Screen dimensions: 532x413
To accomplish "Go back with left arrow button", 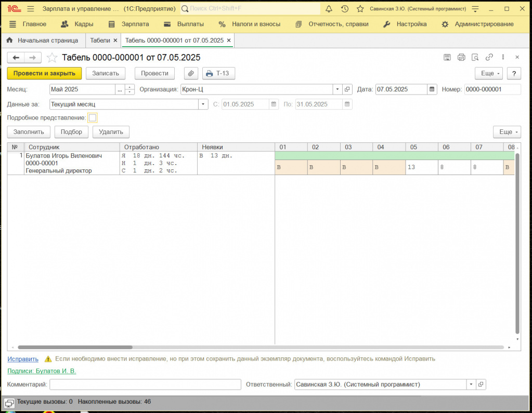I will coord(16,58).
